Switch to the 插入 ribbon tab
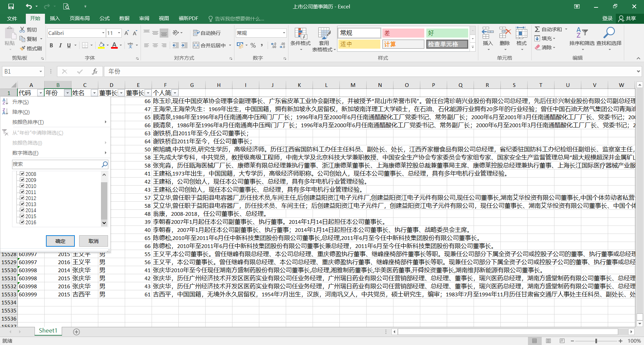644x345 pixels. 55,18
